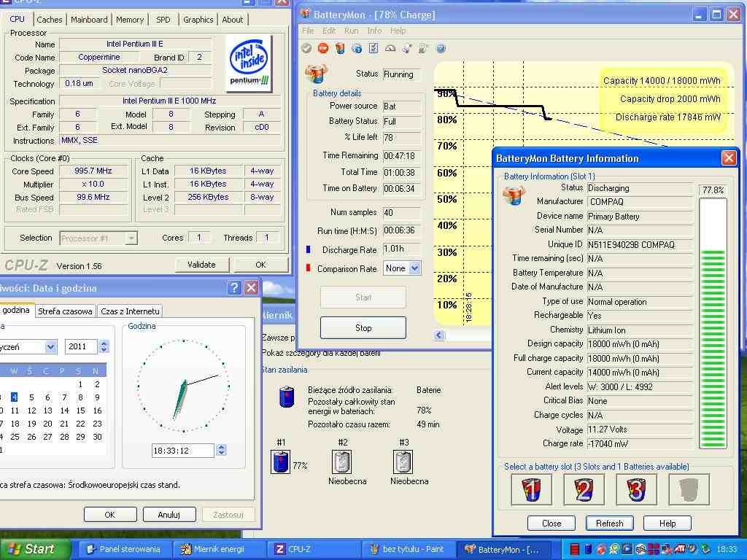Open battery information via toolbar battery icon

coord(340,49)
